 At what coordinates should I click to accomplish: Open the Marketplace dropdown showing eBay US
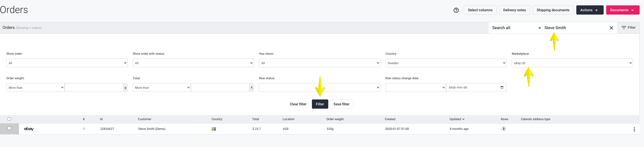572,63
